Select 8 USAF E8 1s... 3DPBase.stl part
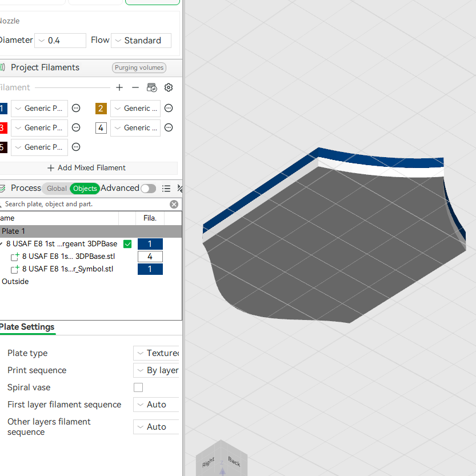 click(x=69, y=257)
